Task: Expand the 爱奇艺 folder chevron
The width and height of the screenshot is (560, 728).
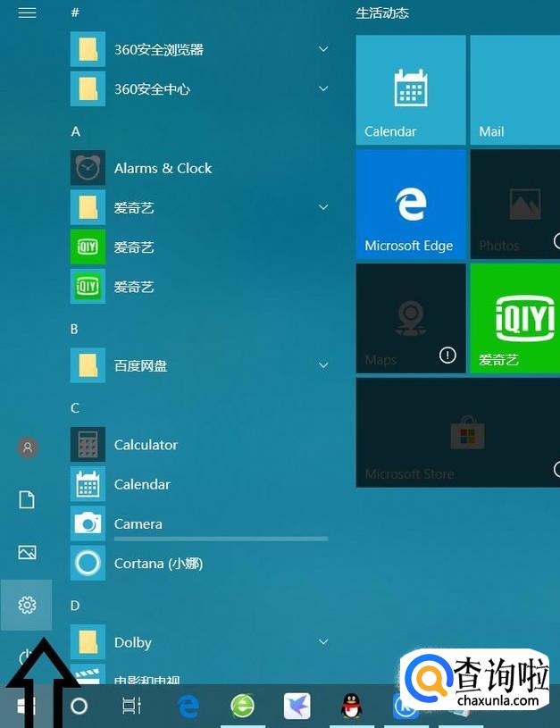Action: [323, 207]
